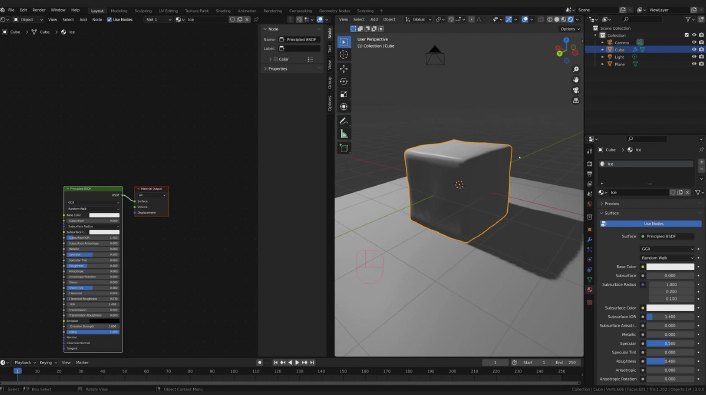Screen dimensions: 706x395
Task: Click the Principled BSDF surface shader button
Action: [x=667, y=236]
